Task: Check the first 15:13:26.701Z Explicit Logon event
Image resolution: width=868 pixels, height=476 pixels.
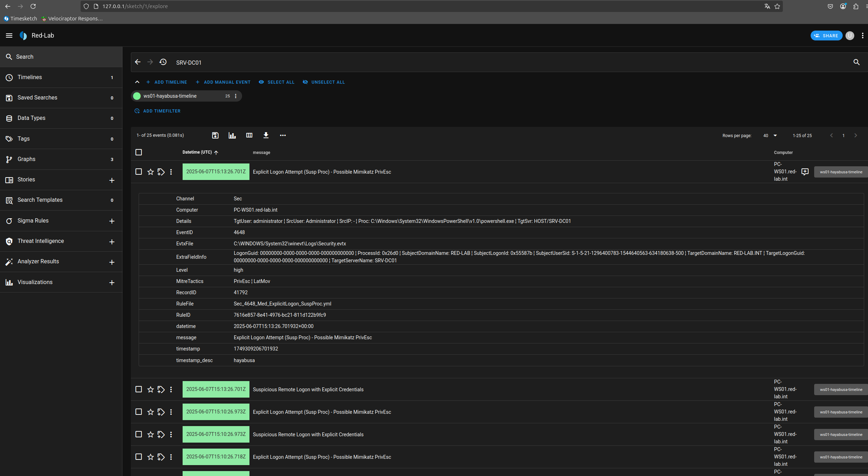Action: (139, 172)
